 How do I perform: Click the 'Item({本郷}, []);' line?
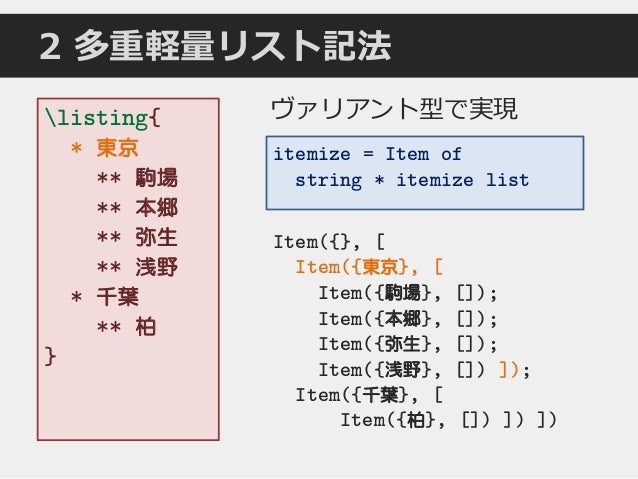pyautogui.click(x=408, y=319)
